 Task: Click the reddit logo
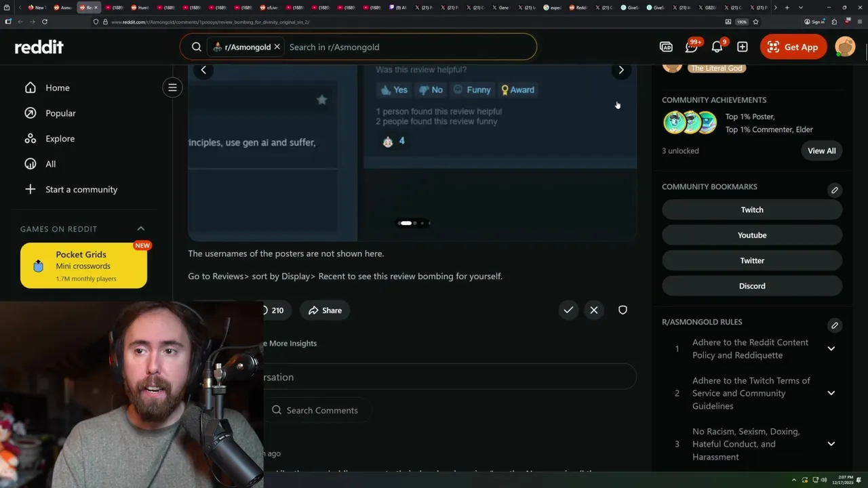tap(39, 47)
